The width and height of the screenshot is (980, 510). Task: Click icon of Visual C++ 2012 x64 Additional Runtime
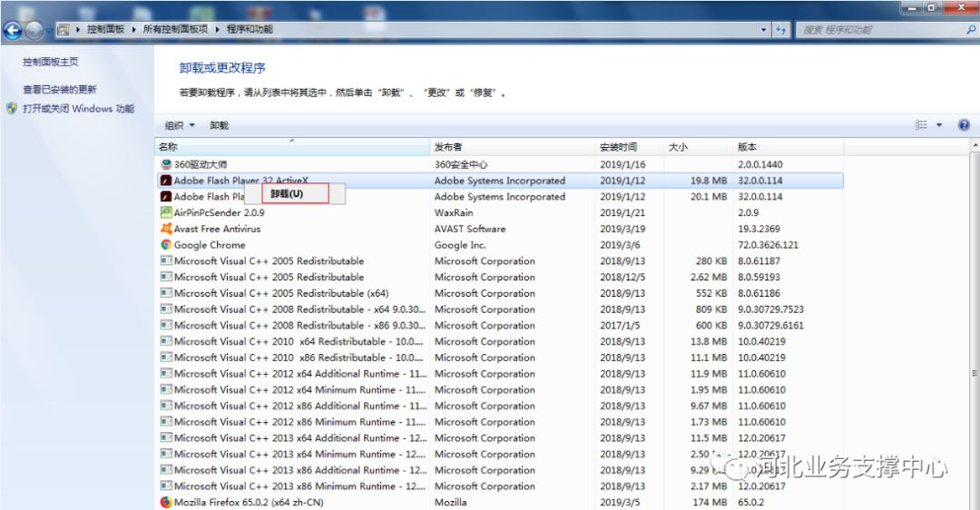[x=166, y=374]
